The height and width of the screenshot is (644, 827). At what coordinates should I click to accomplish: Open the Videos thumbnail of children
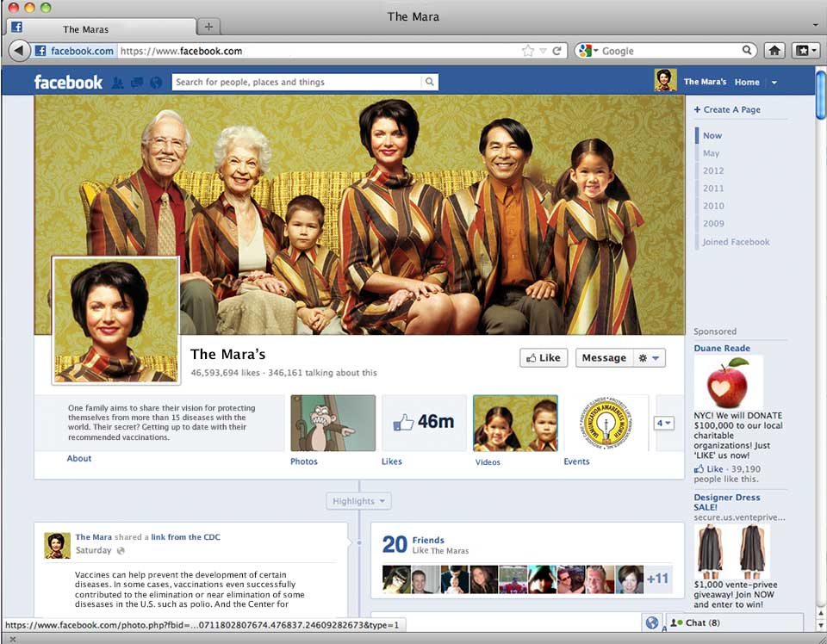point(515,424)
